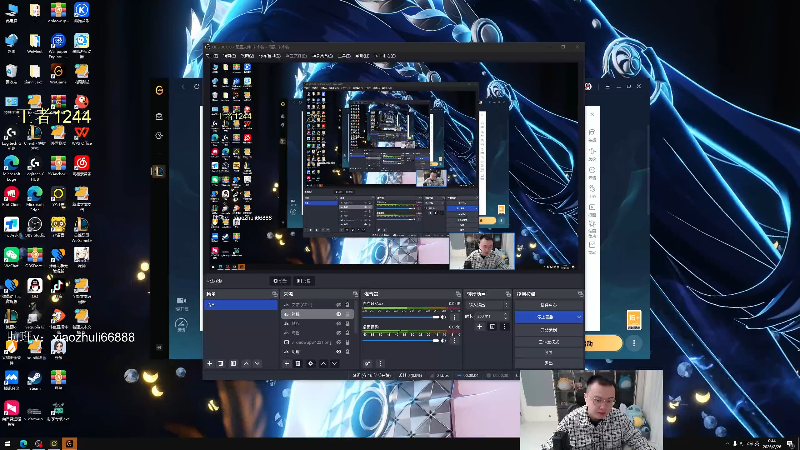Click the back chevron in background window header
This screenshot has height=450, width=800.
183,87
